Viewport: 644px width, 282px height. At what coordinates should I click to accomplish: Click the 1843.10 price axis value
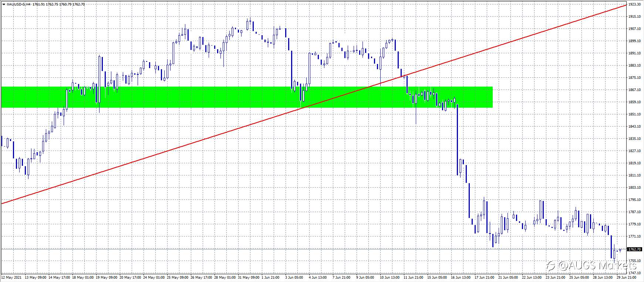[635, 127]
